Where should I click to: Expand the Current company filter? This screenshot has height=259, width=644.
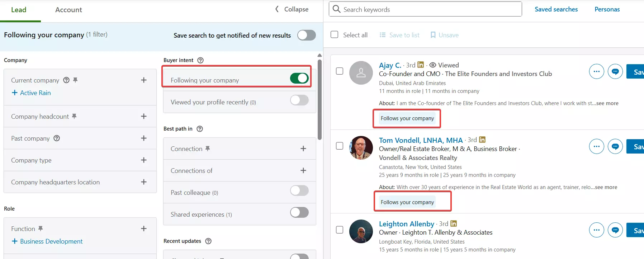[144, 80]
